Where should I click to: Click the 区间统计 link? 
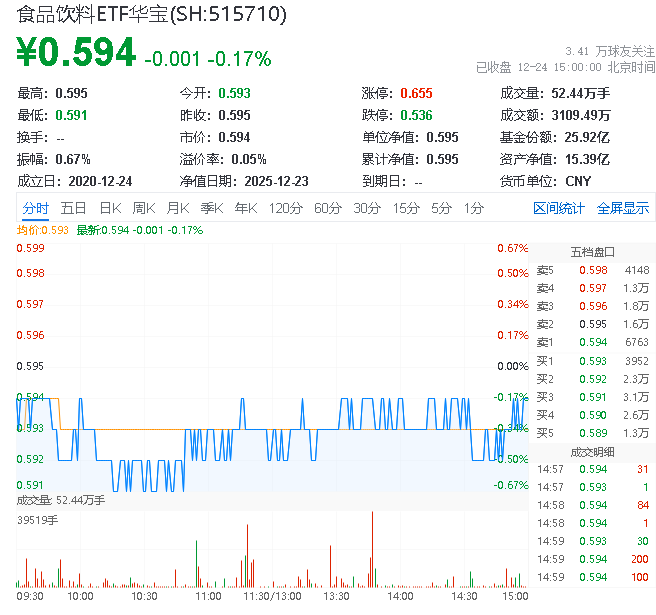click(x=558, y=208)
